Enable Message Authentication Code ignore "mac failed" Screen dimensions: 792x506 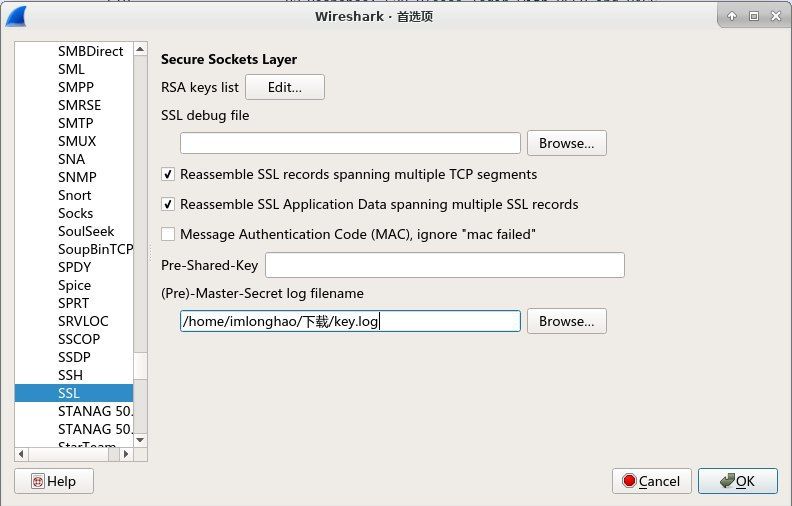point(168,234)
